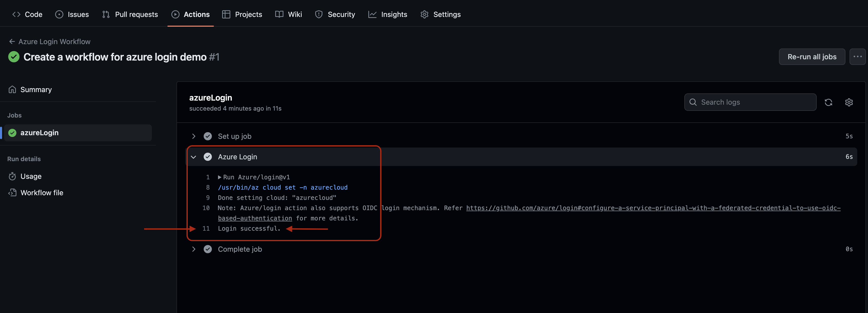Click the Workflow file code icon
The image size is (868, 313).
pos(13,193)
